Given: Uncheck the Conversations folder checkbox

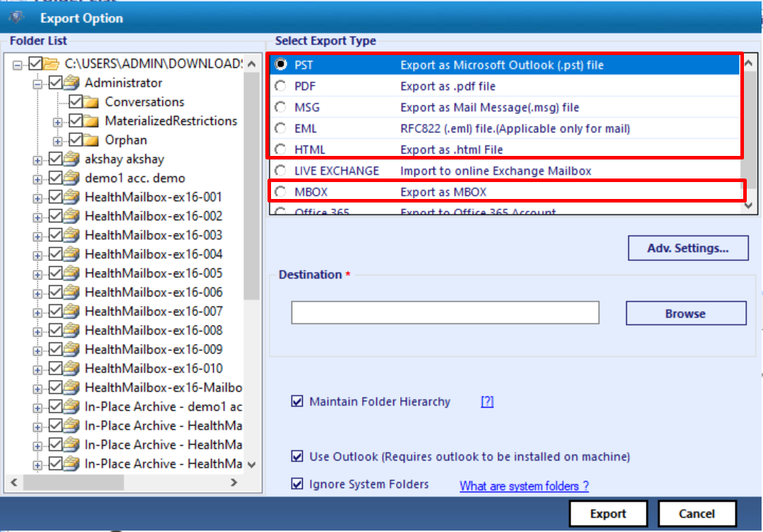Looking at the screenshot, I should point(76,102).
